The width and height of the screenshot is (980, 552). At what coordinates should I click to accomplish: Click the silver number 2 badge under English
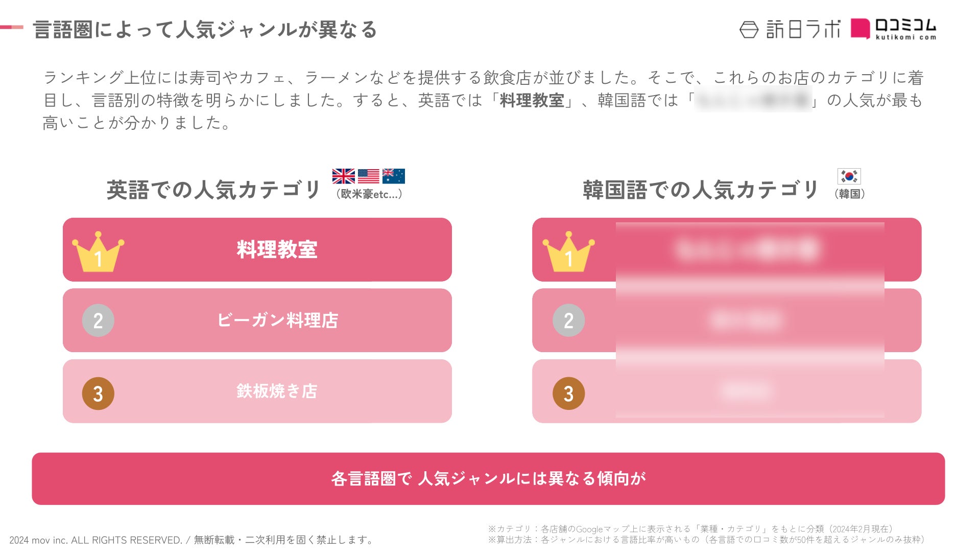[98, 320]
